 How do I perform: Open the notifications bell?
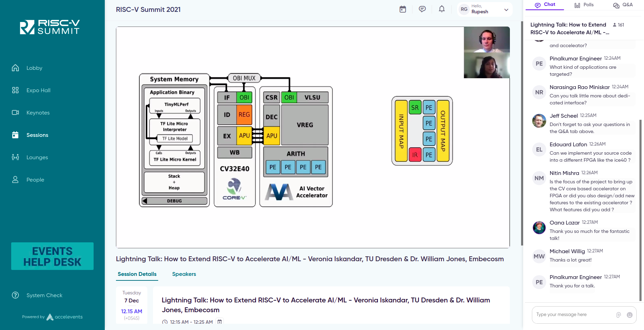point(442,9)
